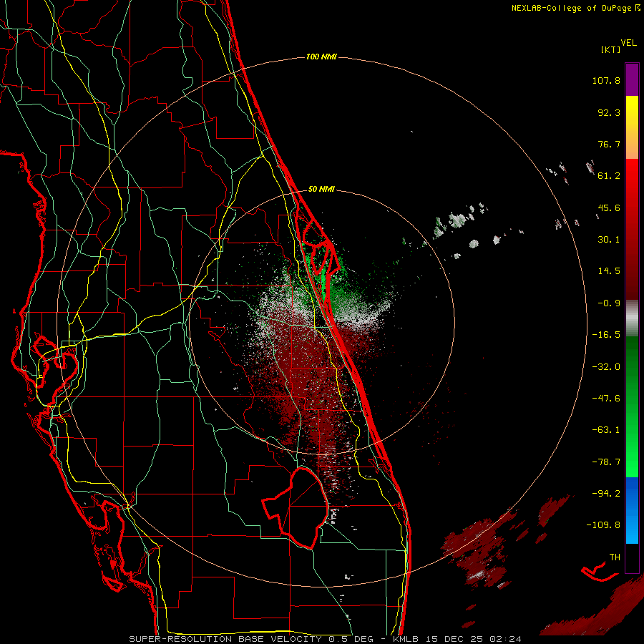Click the 107.8 velocity scale value

(606, 80)
